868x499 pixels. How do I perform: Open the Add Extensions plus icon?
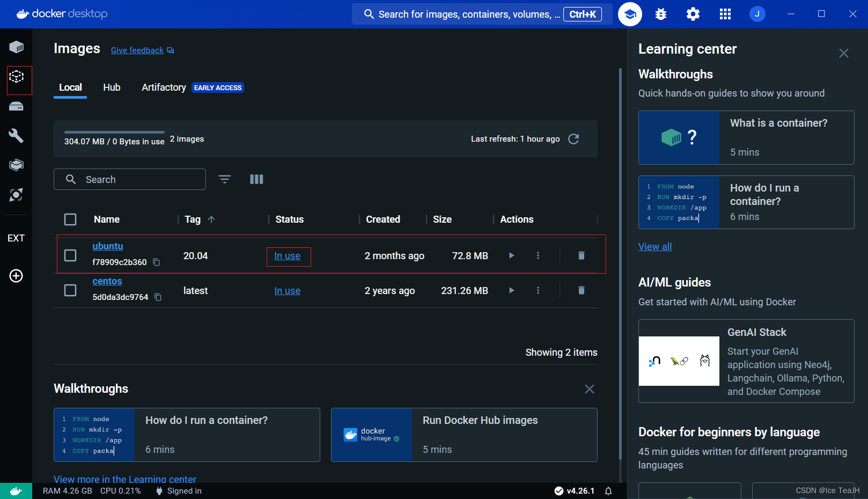17,276
